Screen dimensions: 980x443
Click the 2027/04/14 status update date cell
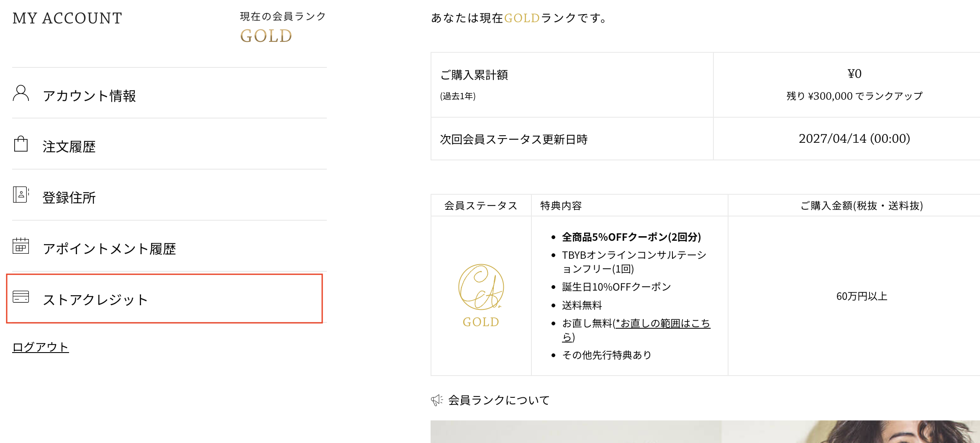pyautogui.click(x=854, y=139)
